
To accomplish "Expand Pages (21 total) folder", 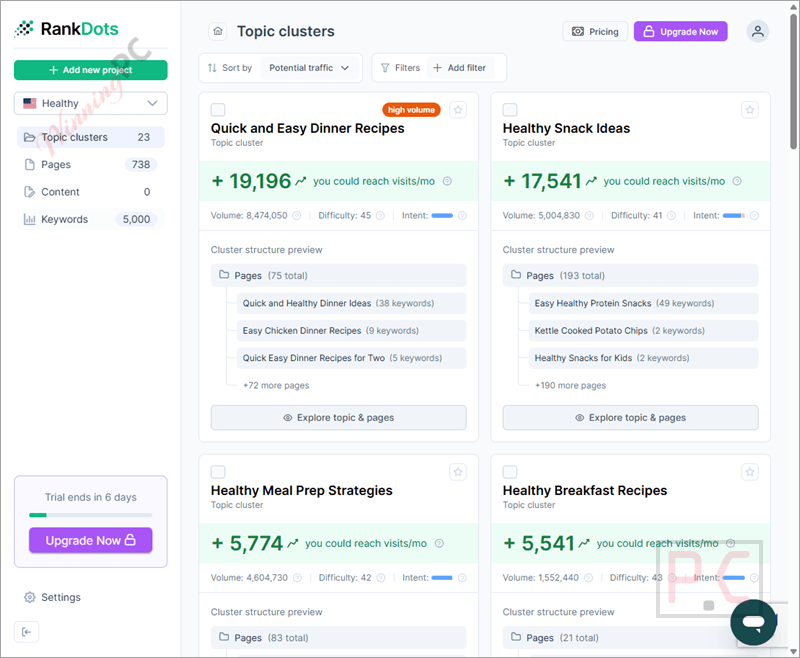I will point(630,638).
